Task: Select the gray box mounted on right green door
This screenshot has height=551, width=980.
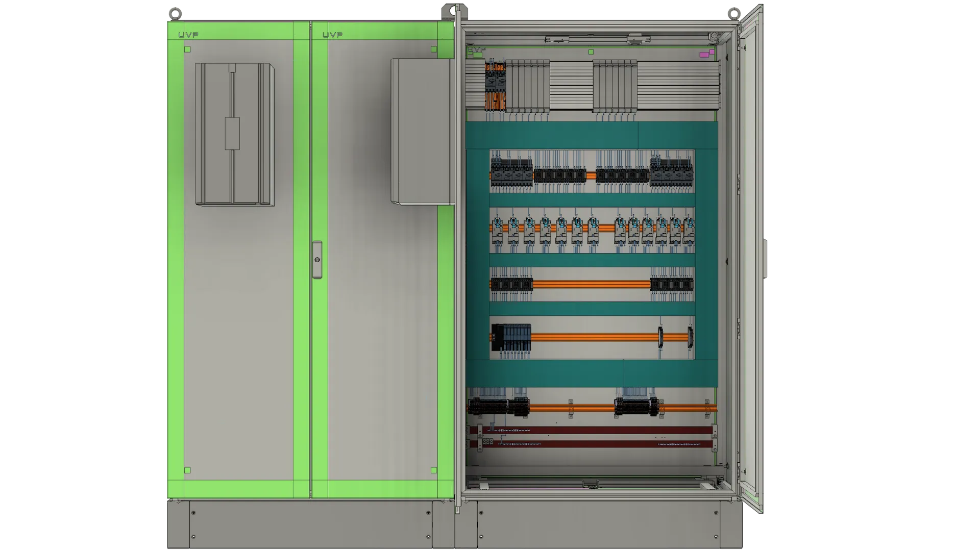Action: click(x=422, y=131)
